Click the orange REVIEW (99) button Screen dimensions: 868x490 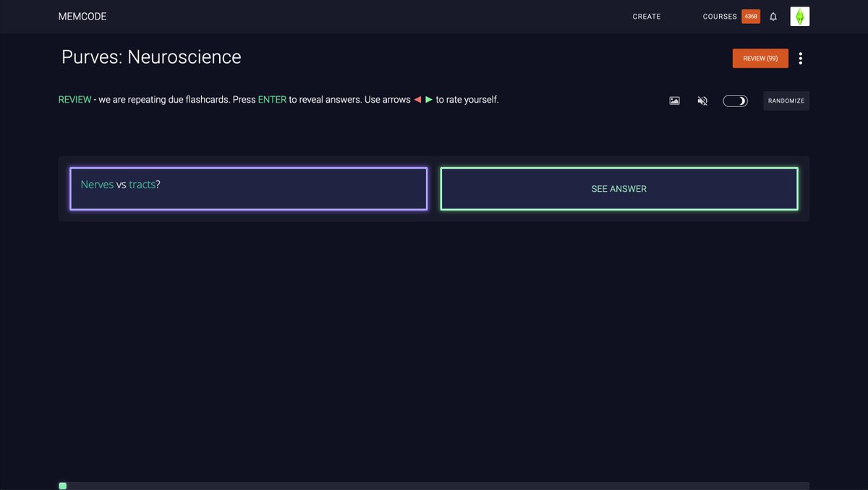pos(760,59)
